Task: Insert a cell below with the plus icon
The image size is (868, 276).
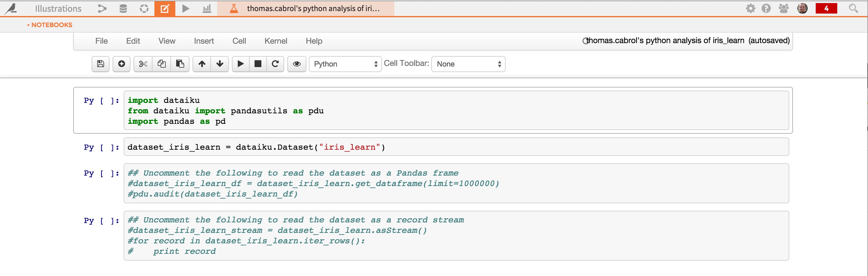Action: point(121,64)
